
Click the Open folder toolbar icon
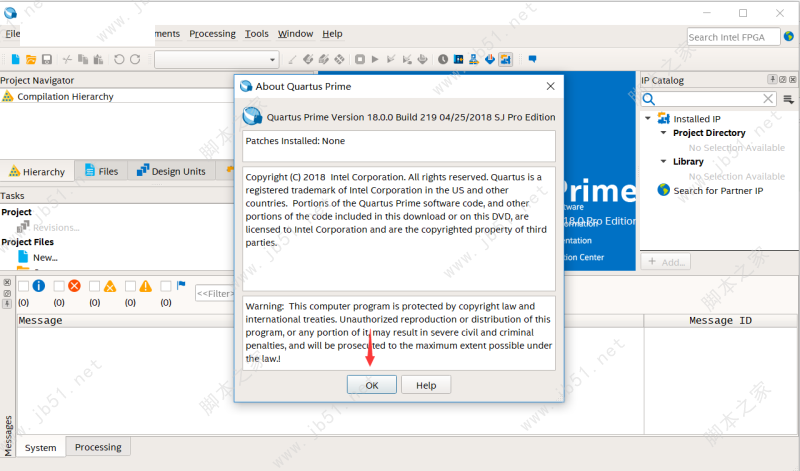click(31, 60)
